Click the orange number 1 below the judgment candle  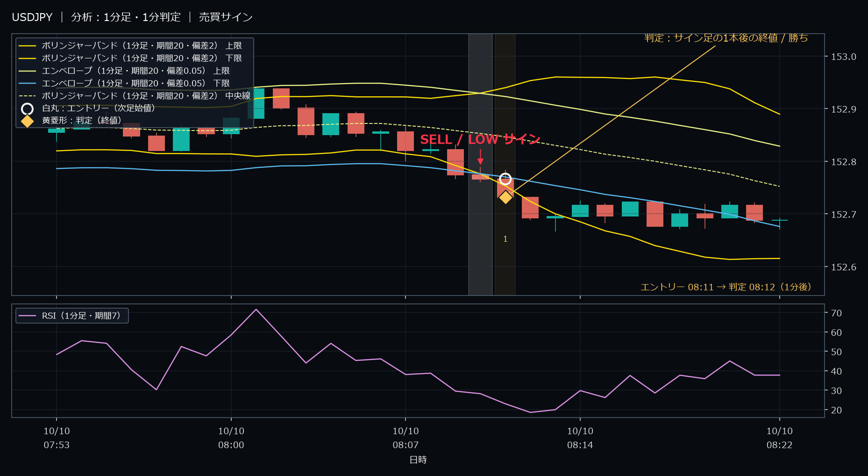pyautogui.click(x=505, y=239)
